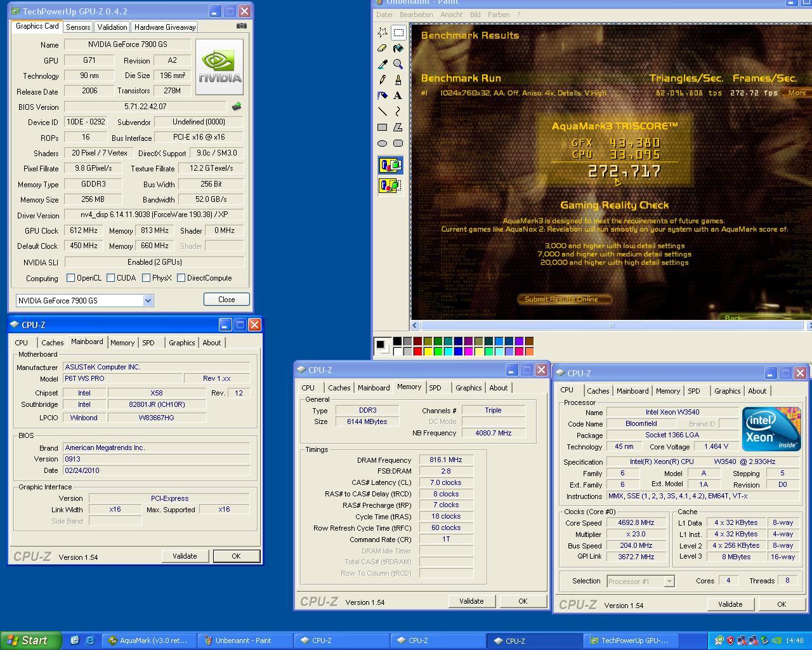Open the Ansicht menu in Paint
Screen dimensions: 812x650
pyautogui.click(x=451, y=15)
